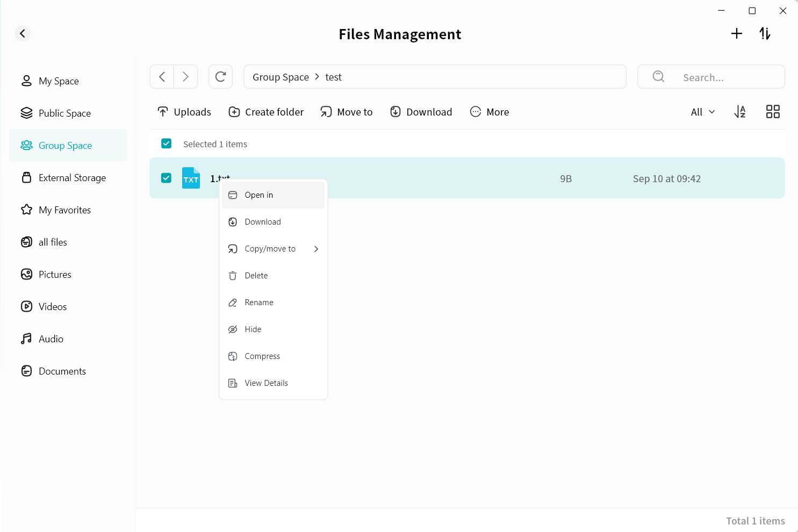Click the TXT file icon for 1.txt
The height and width of the screenshot is (532, 798).
point(191,178)
